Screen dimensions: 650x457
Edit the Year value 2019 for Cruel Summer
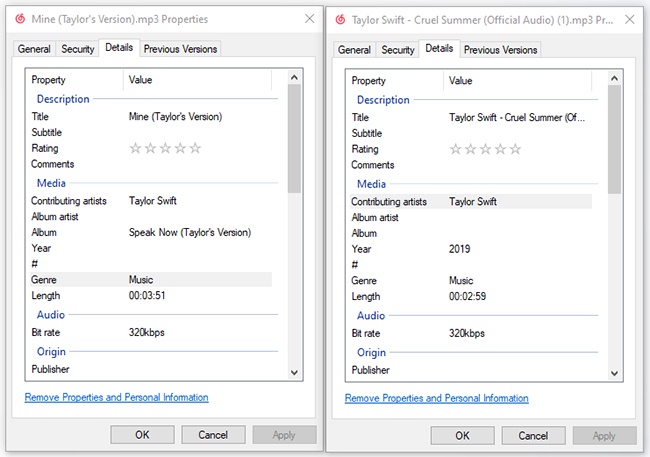pos(461,249)
